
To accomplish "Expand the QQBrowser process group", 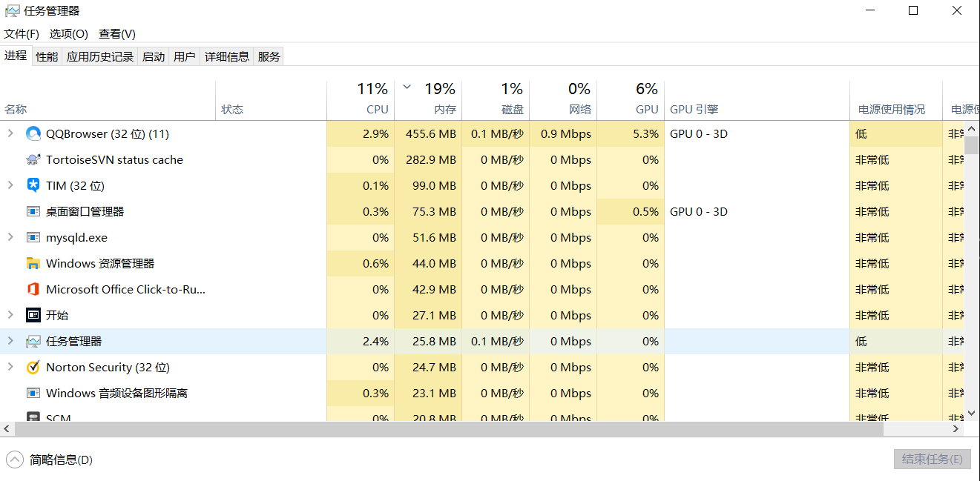I will (10, 133).
